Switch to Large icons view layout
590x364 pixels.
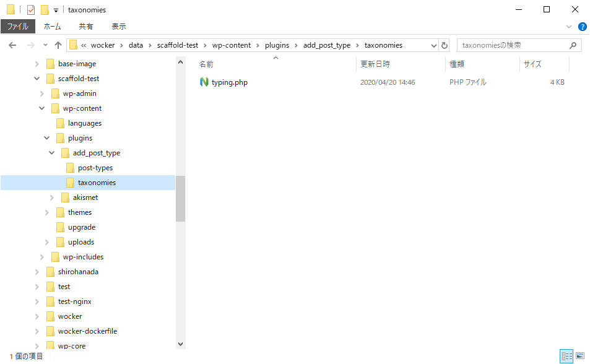click(x=580, y=356)
